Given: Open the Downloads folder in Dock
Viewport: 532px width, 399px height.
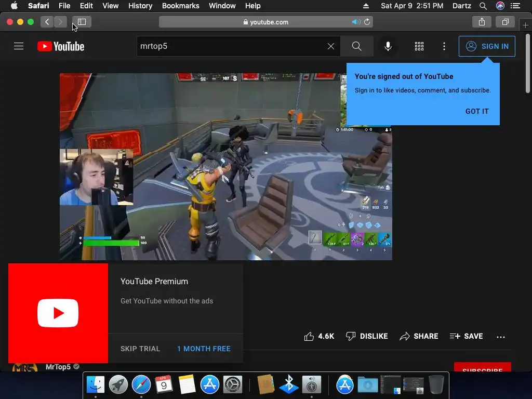Looking at the screenshot, I should pyautogui.click(x=368, y=384).
